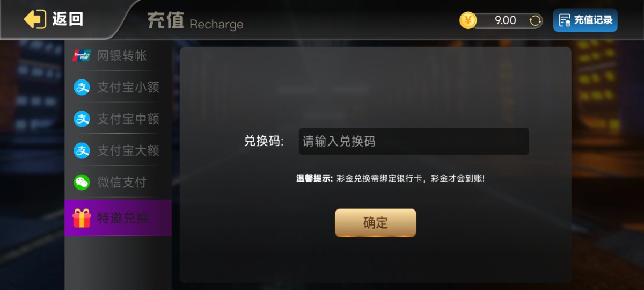The width and height of the screenshot is (644, 290).
Task: Refresh the balance with the circular arrows icon
Action: point(535,20)
